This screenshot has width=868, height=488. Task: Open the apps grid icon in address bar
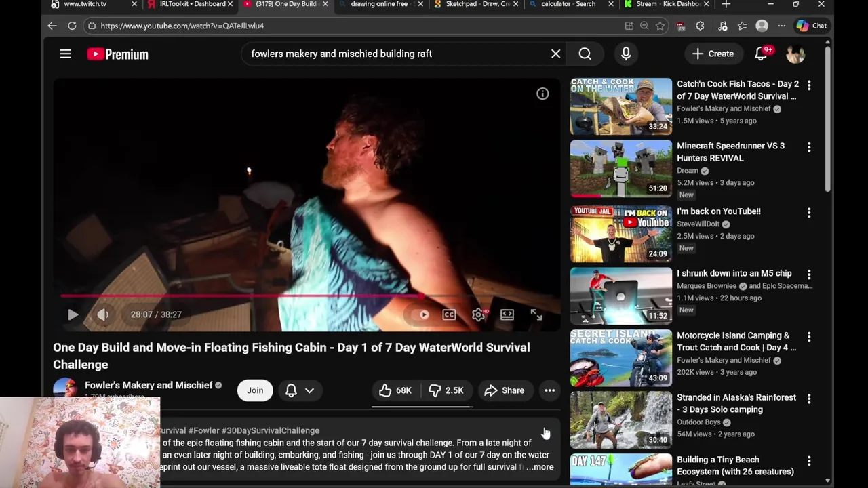(x=629, y=26)
